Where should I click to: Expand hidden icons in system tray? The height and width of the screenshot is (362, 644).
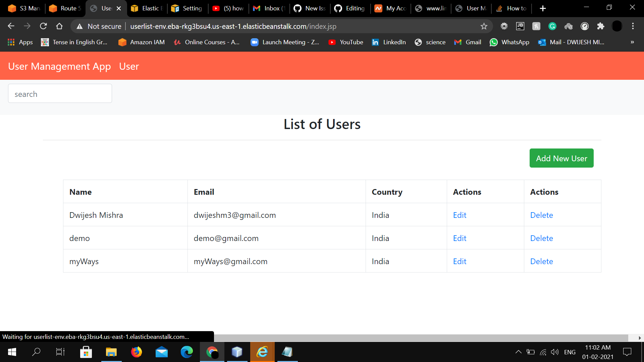click(519, 352)
